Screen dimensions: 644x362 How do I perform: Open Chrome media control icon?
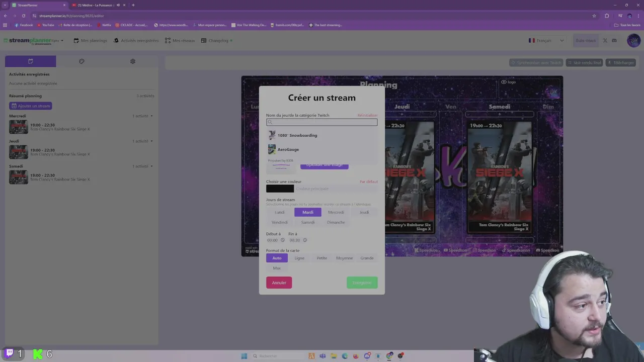(620, 16)
